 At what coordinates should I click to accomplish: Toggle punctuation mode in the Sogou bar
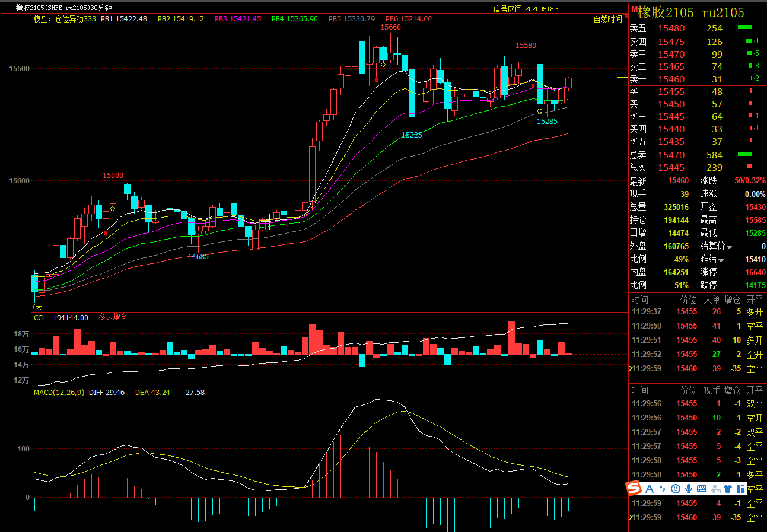tap(663, 489)
